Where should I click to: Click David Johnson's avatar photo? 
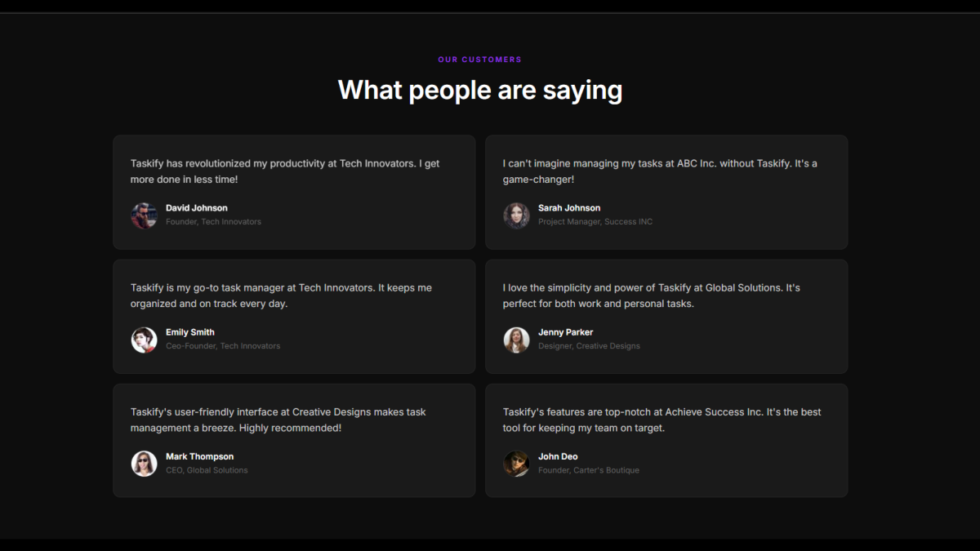pyautogui.click(x=144, y=216)
